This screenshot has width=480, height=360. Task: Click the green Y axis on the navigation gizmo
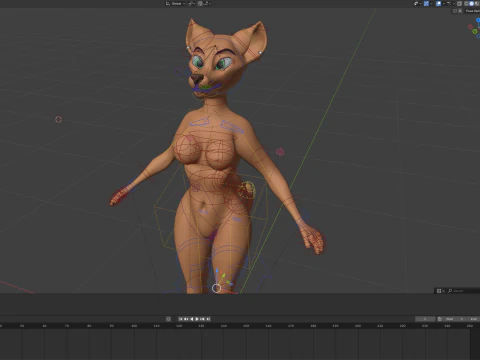click(x=475, y=31)
